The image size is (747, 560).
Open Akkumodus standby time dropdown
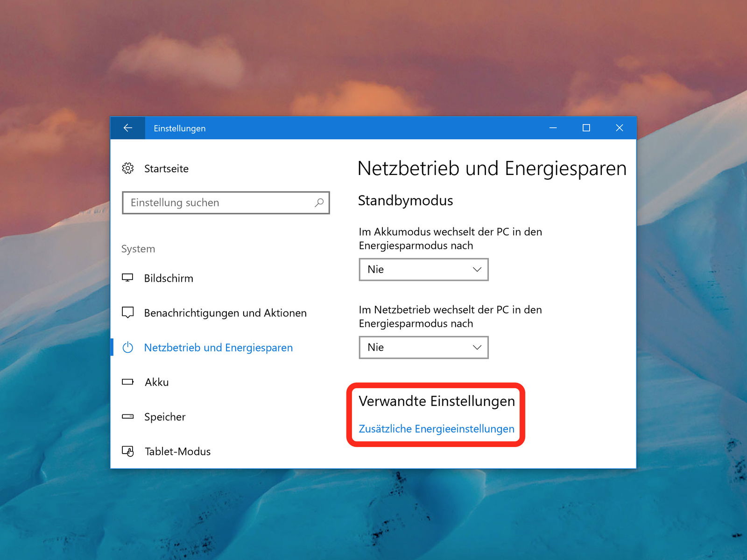[423, 269]
